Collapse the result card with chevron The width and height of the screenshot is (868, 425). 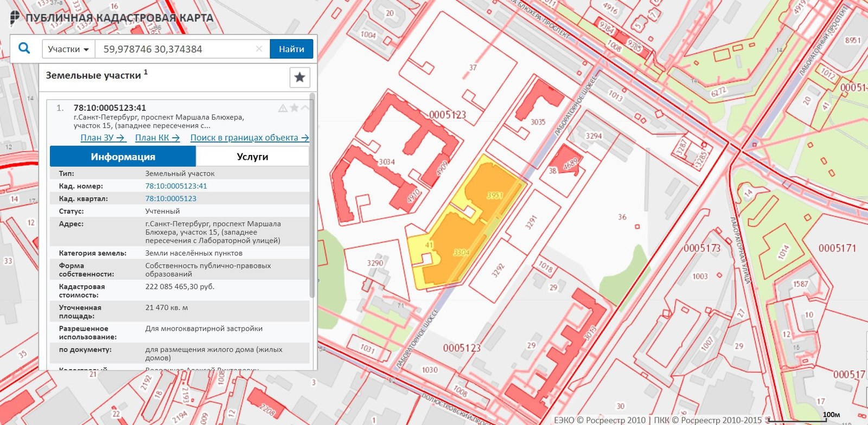[305, 108]
